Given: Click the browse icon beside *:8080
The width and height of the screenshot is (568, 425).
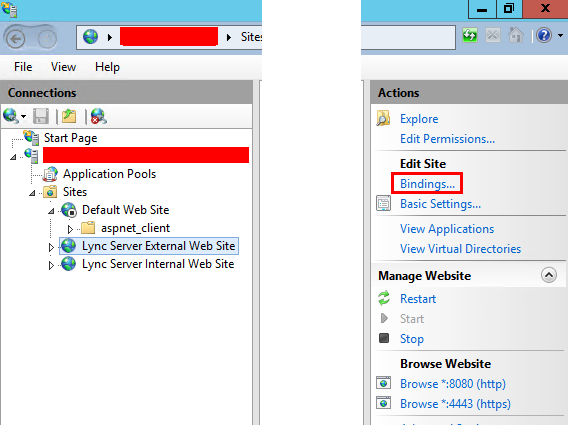Looking at the screenshot, I should [384, 383].
